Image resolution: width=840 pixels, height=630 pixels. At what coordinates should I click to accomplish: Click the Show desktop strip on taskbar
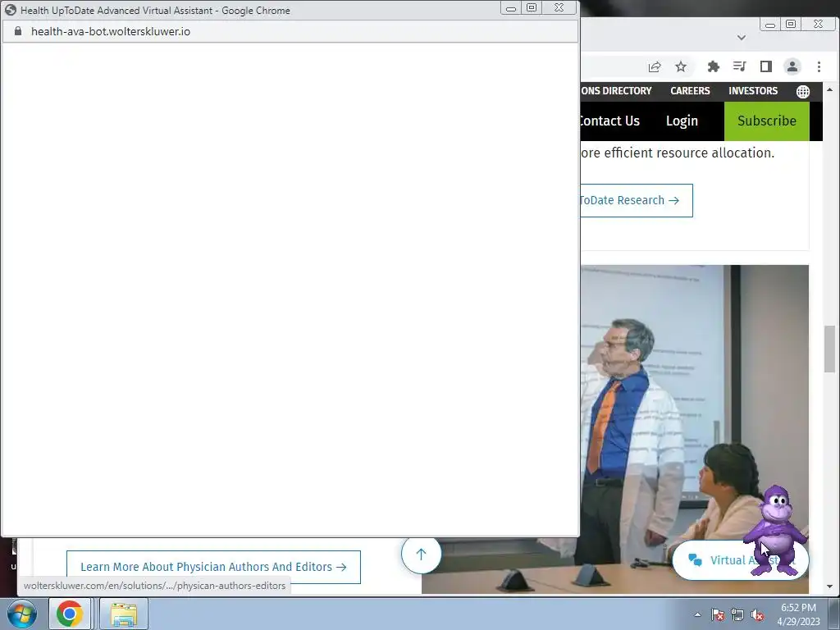834,614
